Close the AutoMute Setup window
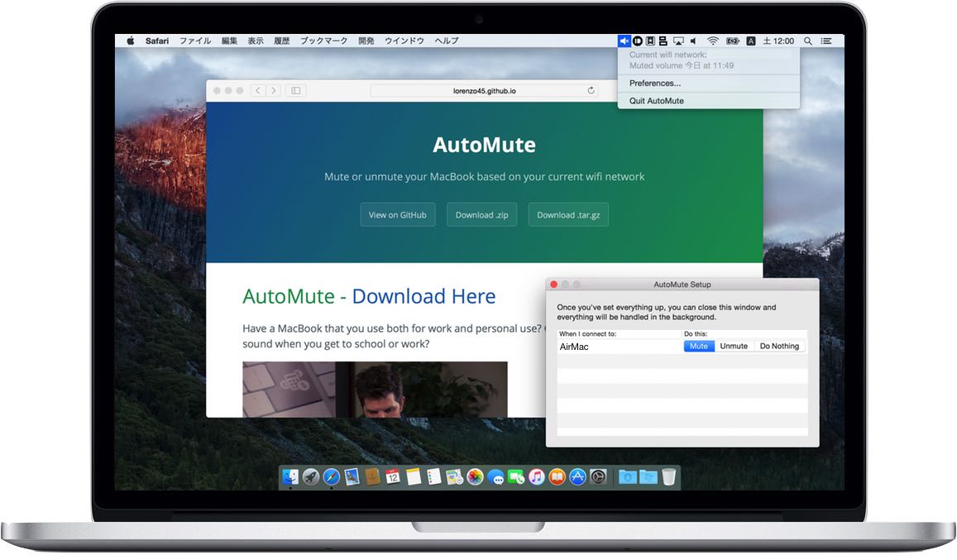The image size is (957, 560). pyautogui.click(x=553, y=285)
